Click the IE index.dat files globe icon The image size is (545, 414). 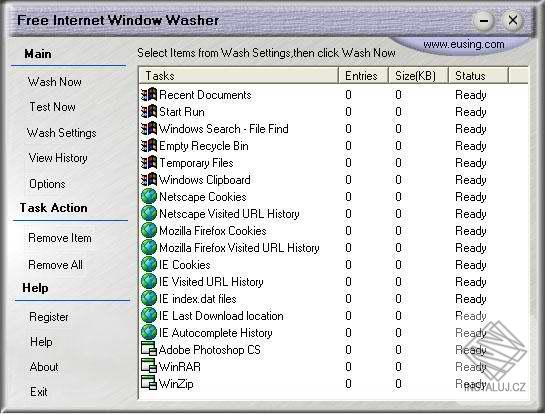149,299
